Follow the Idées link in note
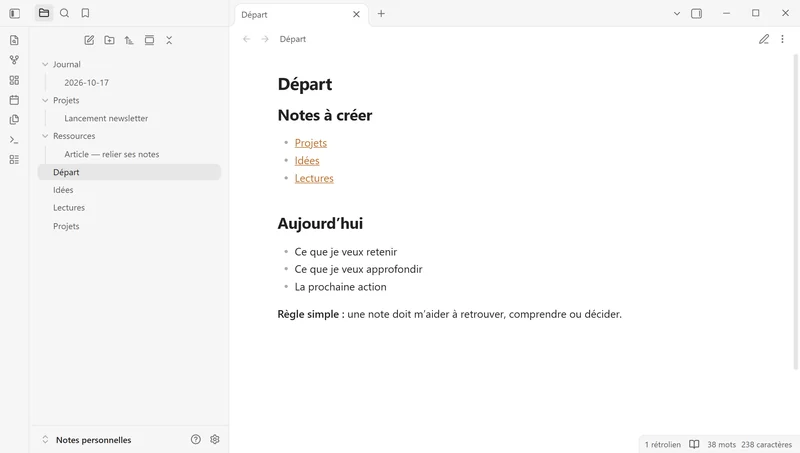The width and height of the screenshot is (800, 453). [307, 161]
